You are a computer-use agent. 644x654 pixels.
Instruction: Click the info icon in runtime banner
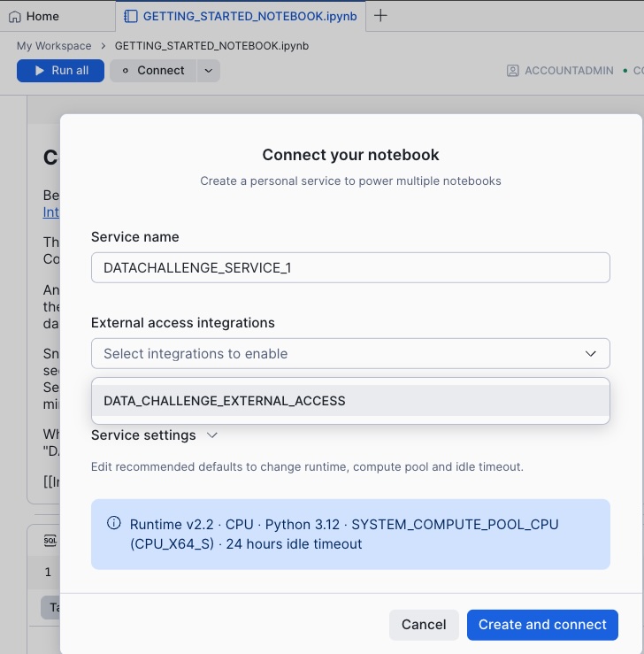[x=113, y=523]
